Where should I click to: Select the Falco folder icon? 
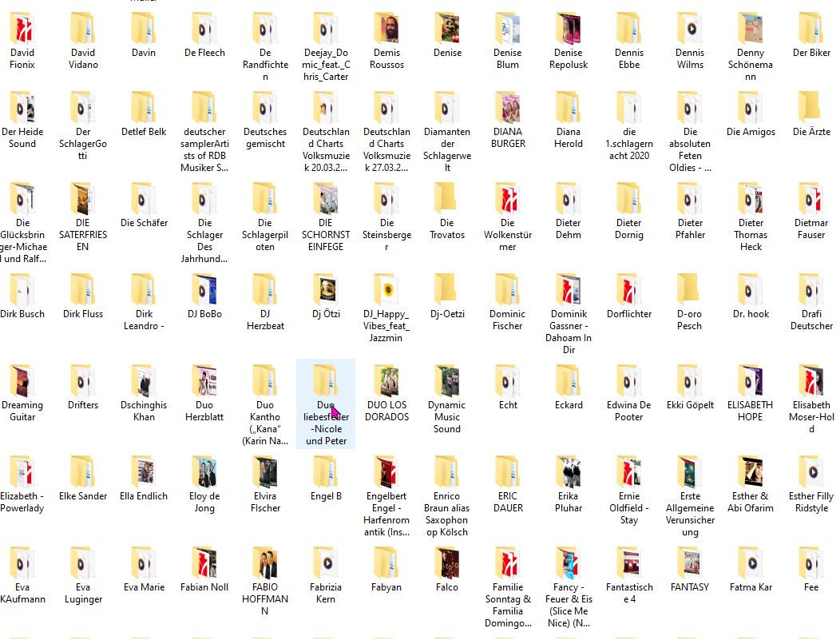(x=447, y=563)
